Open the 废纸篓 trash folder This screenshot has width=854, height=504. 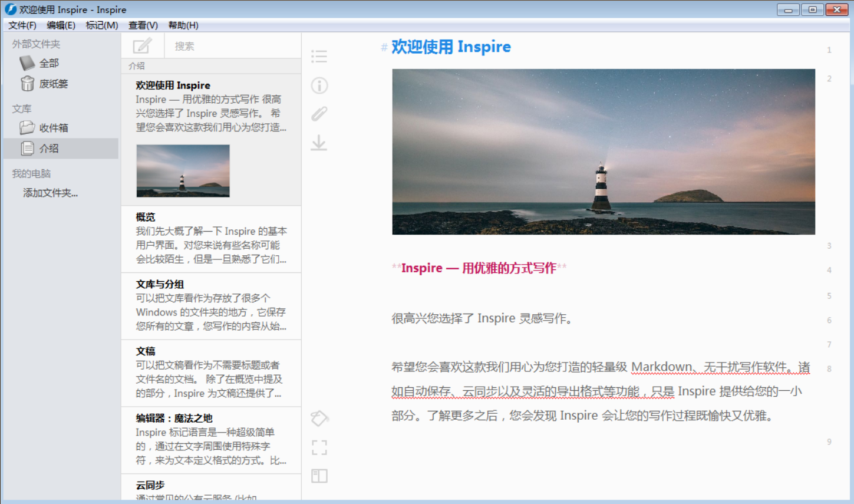(x=53, y=84)
